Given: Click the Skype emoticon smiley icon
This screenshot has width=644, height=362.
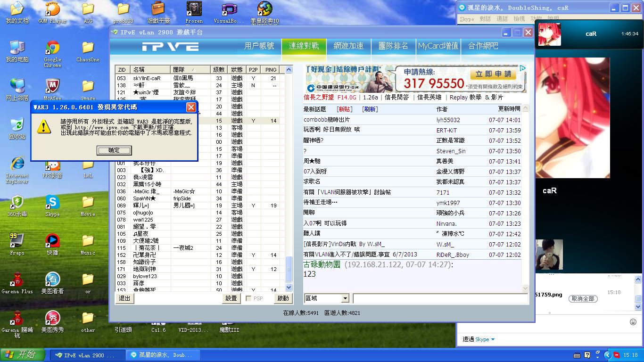Looking at the screenshot, I should pyautogui.click(x=633, y=322).
